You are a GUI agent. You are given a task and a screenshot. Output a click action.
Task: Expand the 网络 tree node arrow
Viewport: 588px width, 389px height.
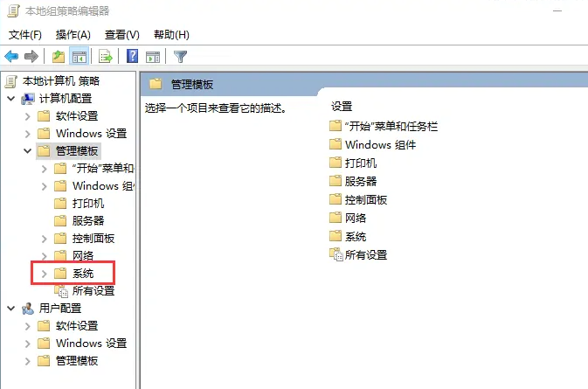(x=44, y=256)
